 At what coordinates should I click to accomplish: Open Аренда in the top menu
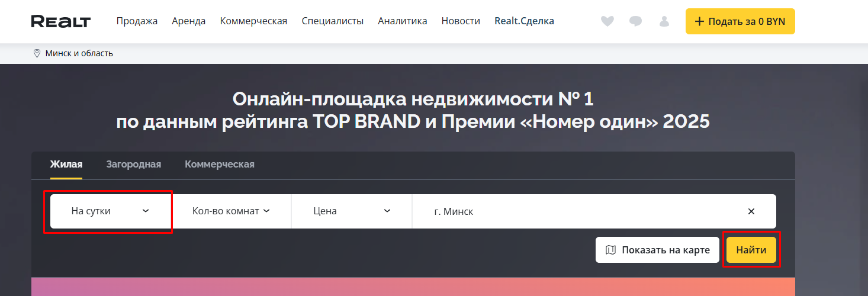click(188, 21)
